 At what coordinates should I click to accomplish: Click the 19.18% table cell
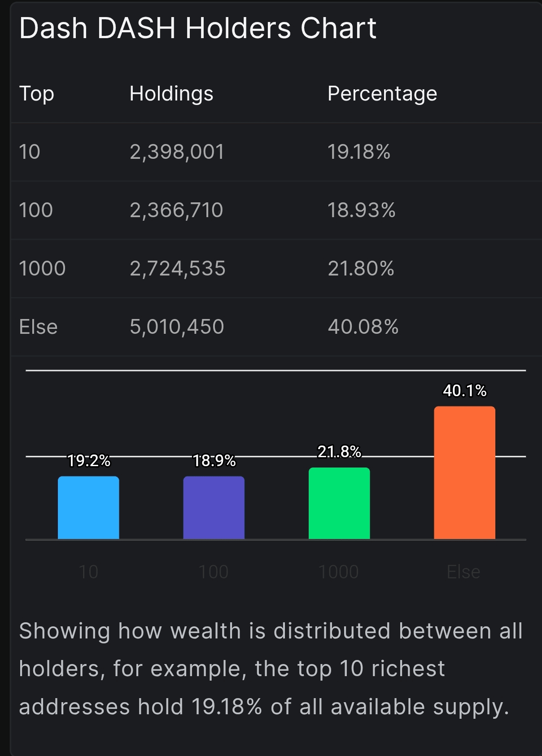tap(358, 152)
